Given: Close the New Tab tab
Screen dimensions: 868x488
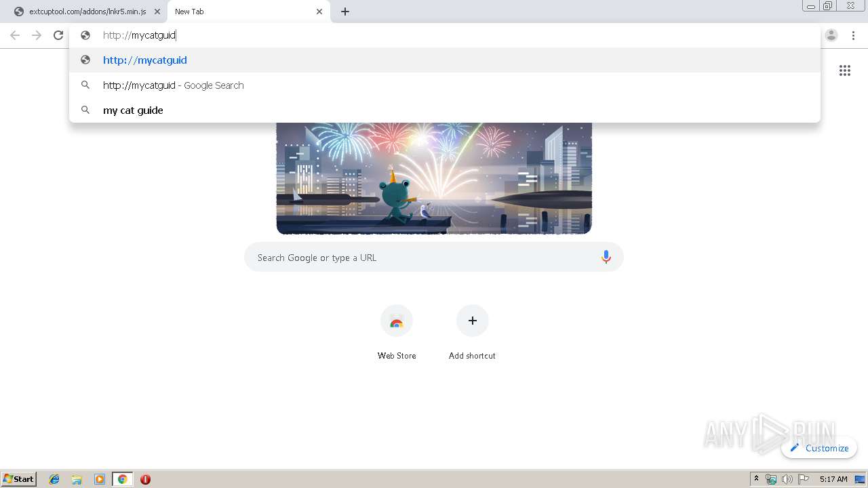Looking at the screenshot, I should point(319,12).
